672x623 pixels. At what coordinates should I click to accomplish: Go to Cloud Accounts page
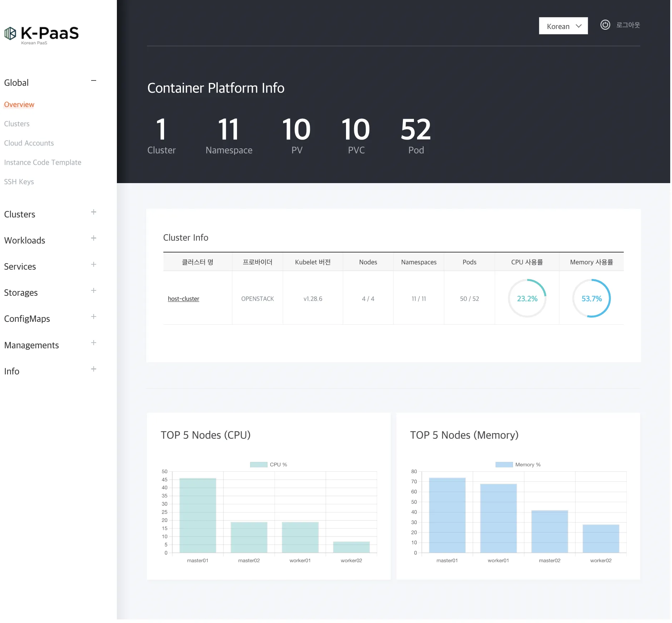click(29, 143)
